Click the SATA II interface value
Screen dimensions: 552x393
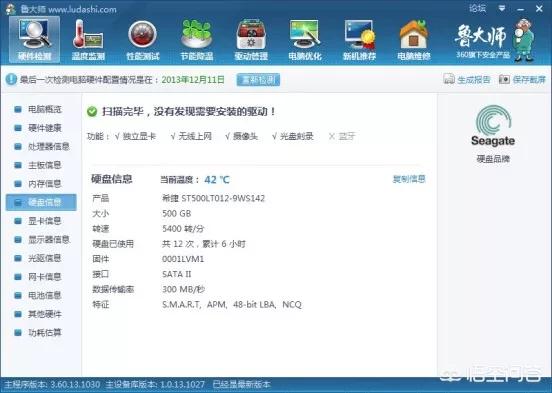tap(176, 274)
